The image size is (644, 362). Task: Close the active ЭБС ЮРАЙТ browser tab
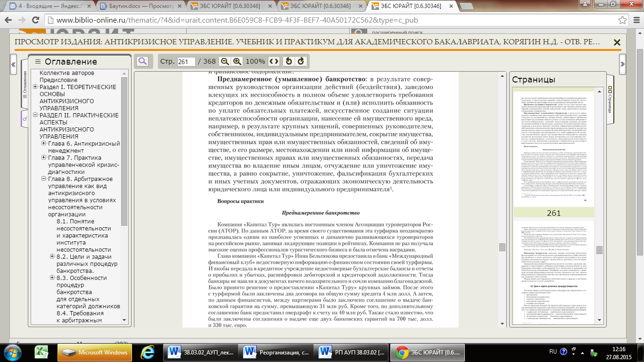point(450,7)
